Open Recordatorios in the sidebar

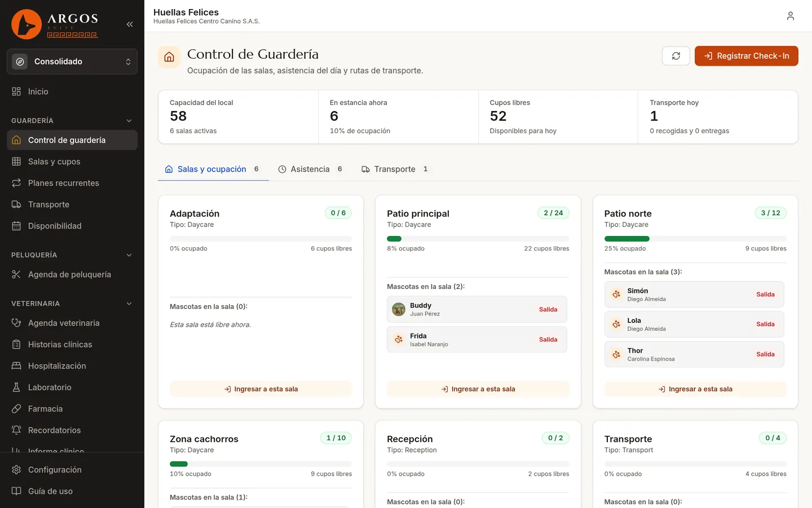[72, 430]
